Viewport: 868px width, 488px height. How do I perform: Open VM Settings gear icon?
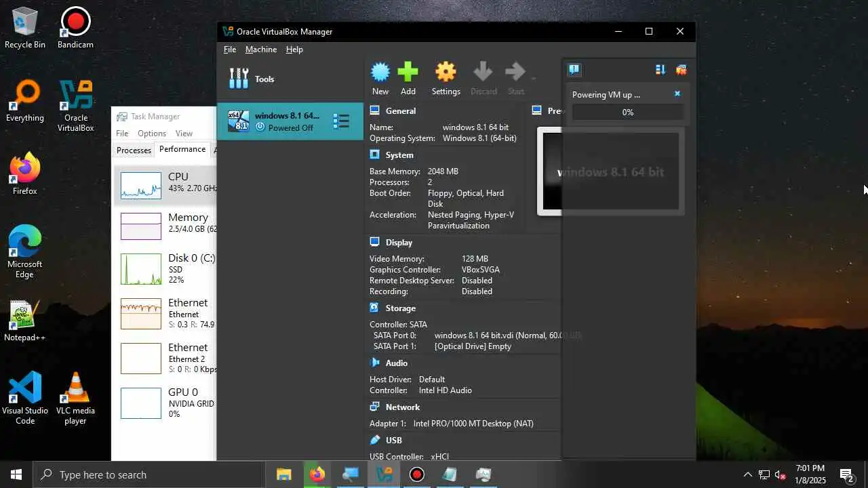446,72
